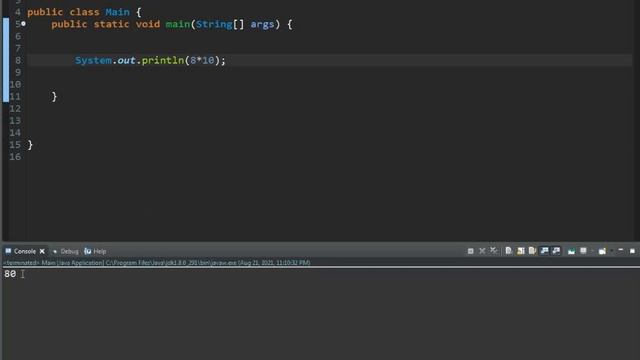Click the Open Console icon

(602, 251)
